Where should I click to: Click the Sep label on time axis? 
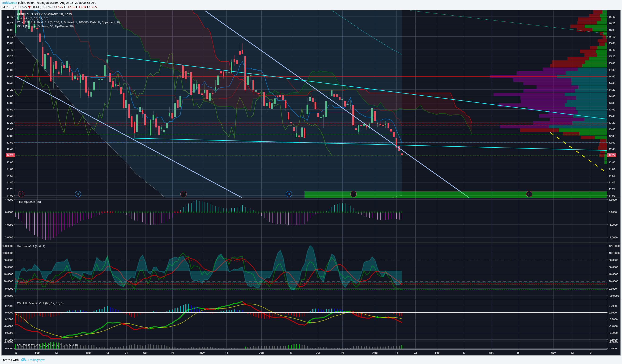pyautogui.click(x=437, y=353)
